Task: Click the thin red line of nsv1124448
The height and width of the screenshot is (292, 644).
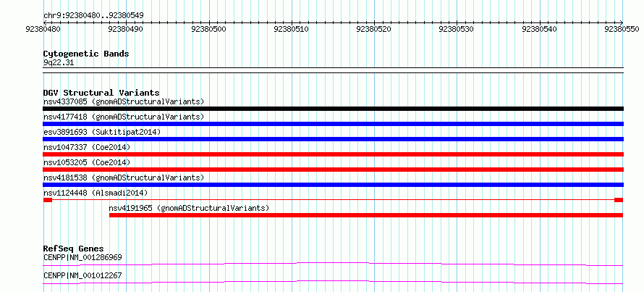Action: tap(333, 200)
